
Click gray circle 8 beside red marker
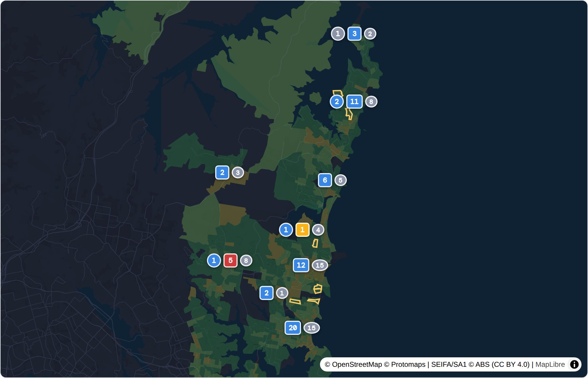click(246, 260)
